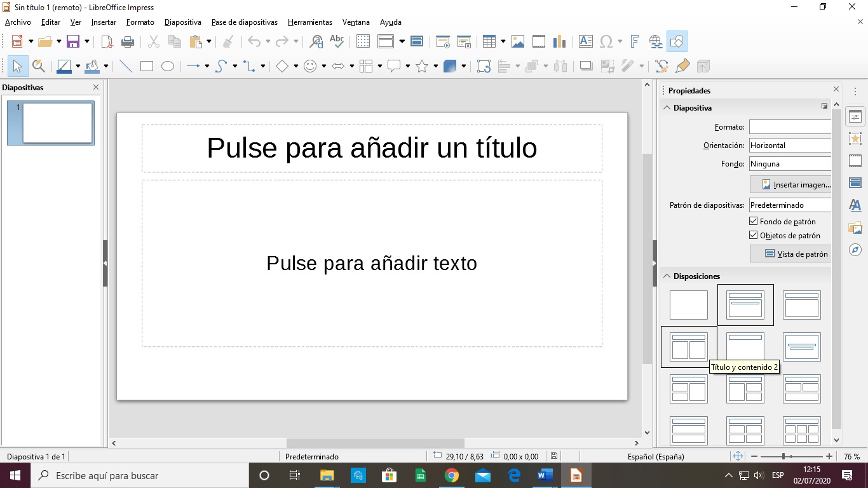The height and width of the screenshot is (488, 868).
Task: Choose the blank slide layout
Action: click(x=689, y=305)
